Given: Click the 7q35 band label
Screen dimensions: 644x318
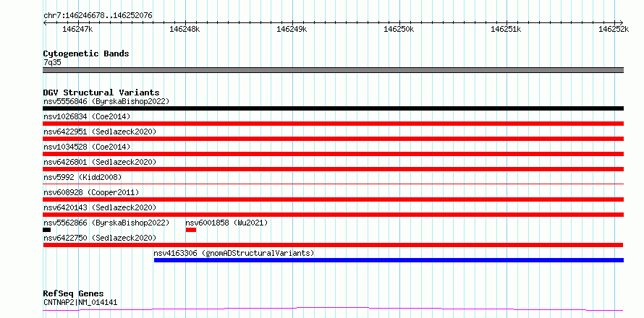Looking at the screenshot, I should click(x=53, y=63).
